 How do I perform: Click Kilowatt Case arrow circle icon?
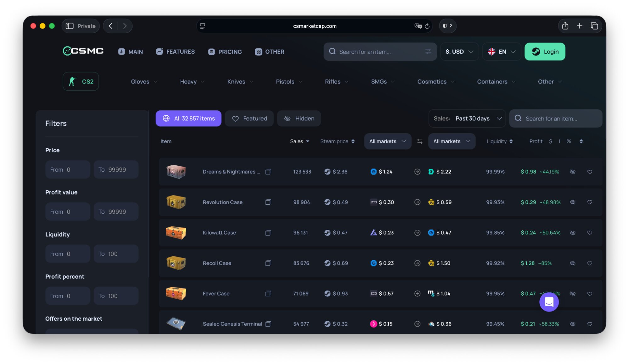417,233
